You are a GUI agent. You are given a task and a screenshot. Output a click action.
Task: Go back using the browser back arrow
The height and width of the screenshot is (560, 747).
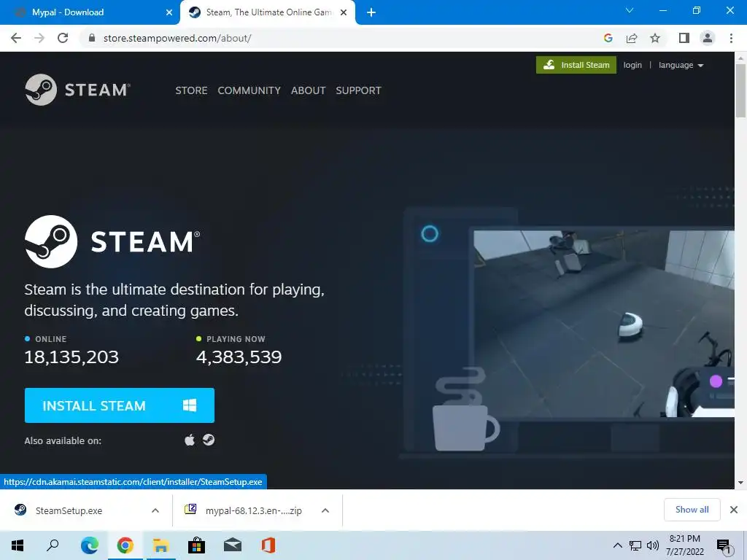click(x=16, y=38)
